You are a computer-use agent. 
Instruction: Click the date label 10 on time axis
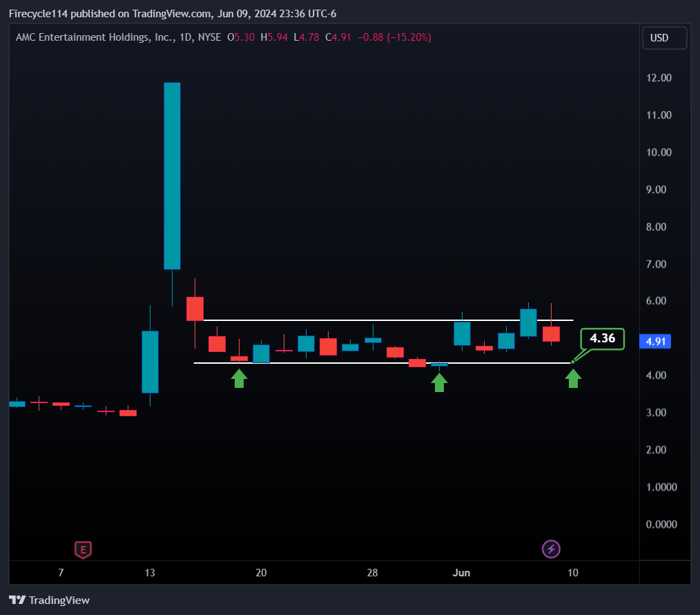click(x=573, y=573)
